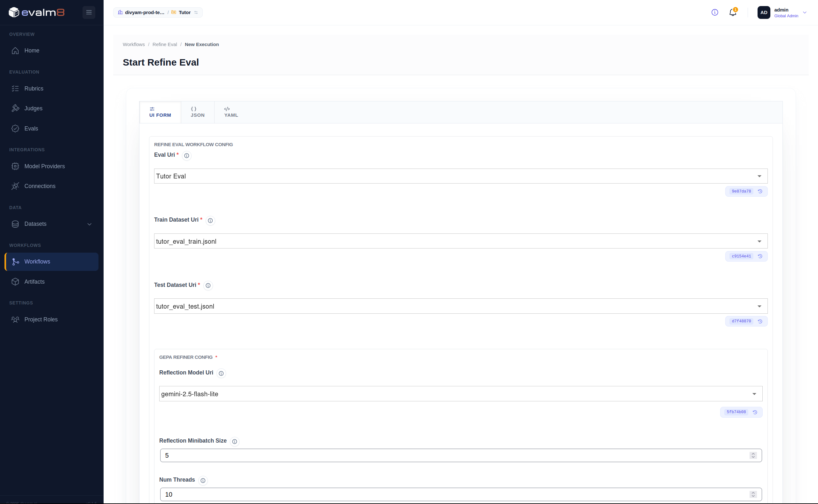Show the Eval Uri info tooltip icon
818x504 pixels.
point(187,156)
